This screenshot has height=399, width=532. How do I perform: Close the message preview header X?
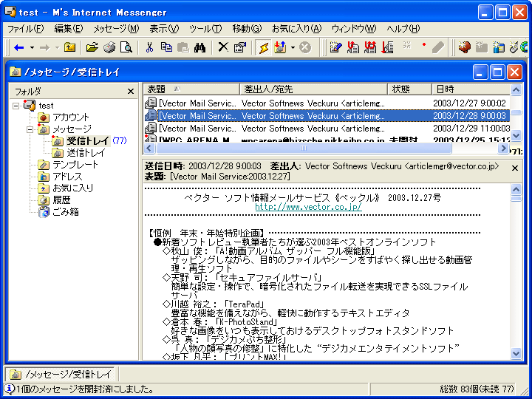(x=515, y=168)
